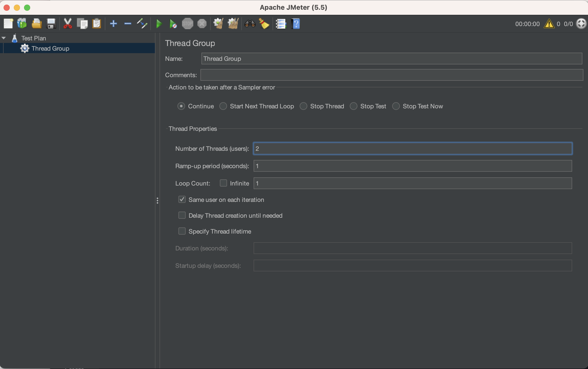
Task: Enable Specify Thread lifetime checkbox
Action: (x=182, y=231)
